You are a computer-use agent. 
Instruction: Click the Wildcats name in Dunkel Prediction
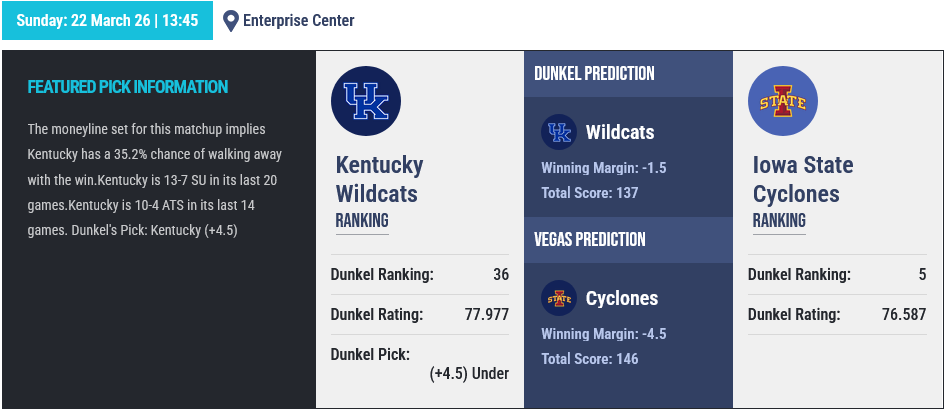[x=620, y=133]
